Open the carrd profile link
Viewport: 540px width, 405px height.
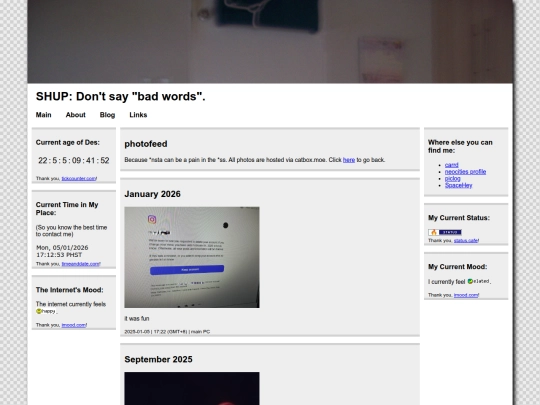click(x=451, y=165)
